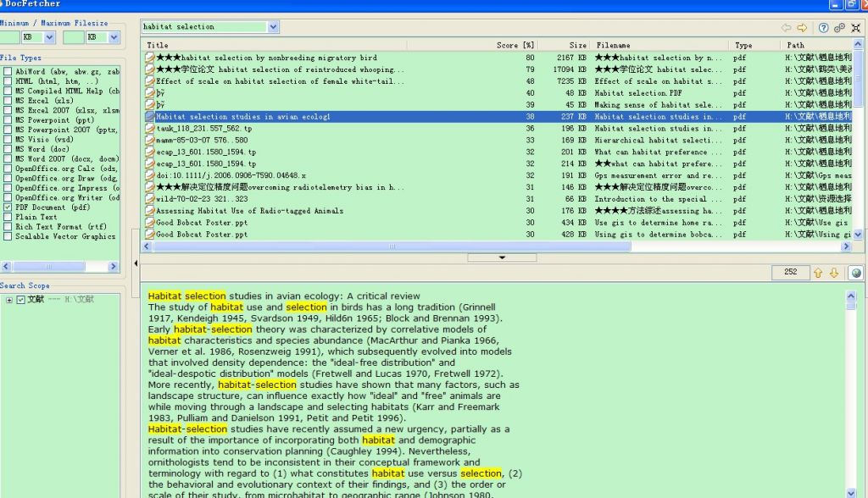The height and width of the screenshot is (498, 868).
Task: Select Good Bobcat Poster.ppt first result
Action: [x=202, y=223]
